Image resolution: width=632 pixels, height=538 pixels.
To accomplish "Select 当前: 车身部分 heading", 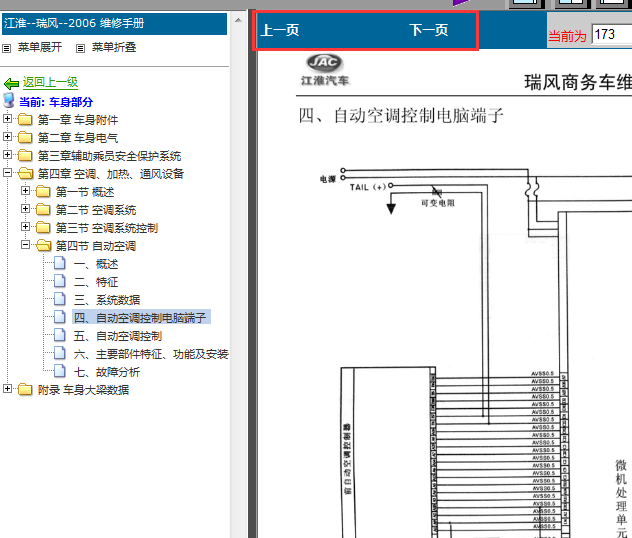I will [x=56, y=102].
